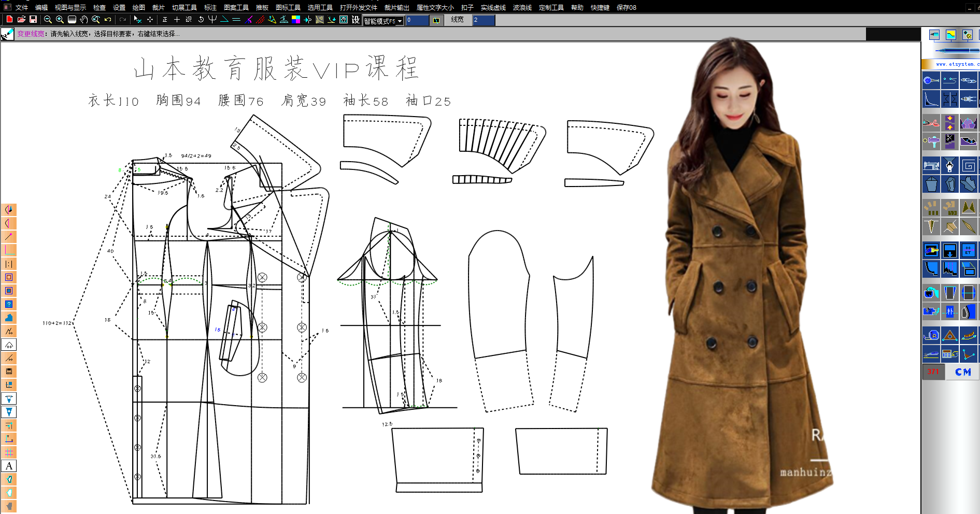Click the sewing machine icon

[x=931, y=166]
